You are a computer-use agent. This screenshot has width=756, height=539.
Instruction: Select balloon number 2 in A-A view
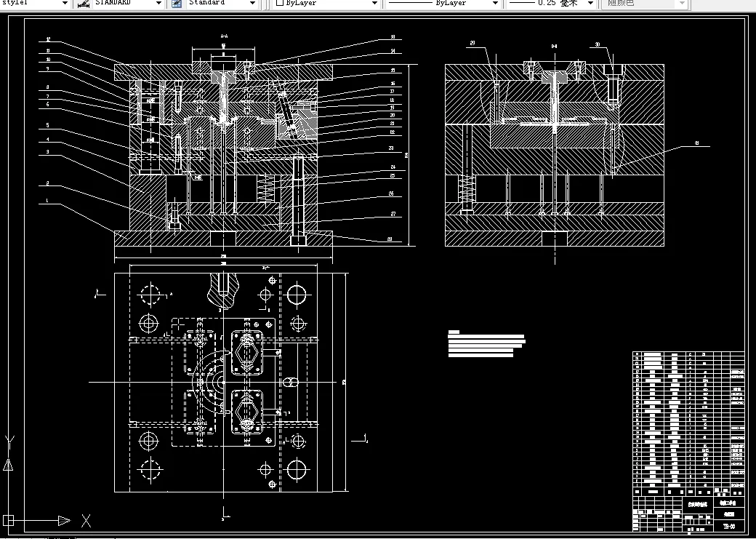47,183
